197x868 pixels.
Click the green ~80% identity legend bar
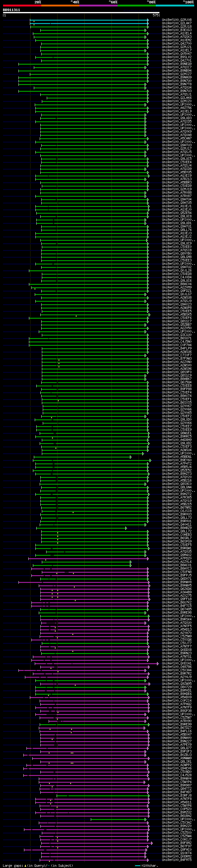137,6
